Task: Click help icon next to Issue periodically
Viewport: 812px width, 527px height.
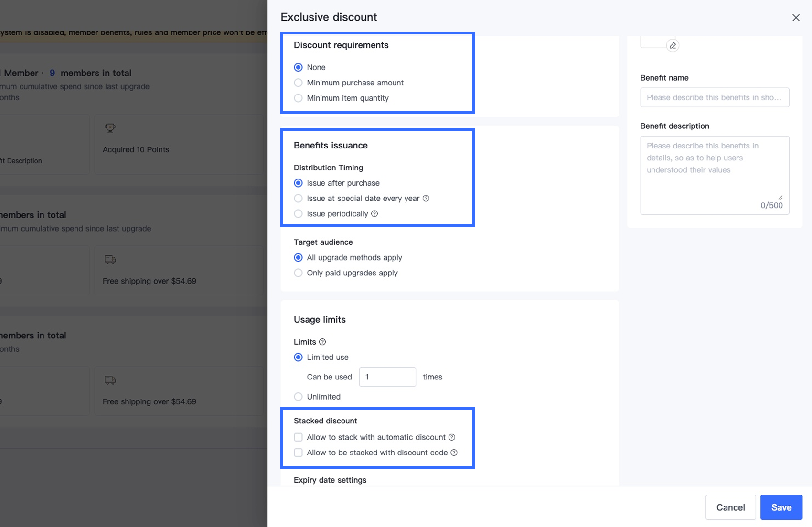Action: point(374,213)
